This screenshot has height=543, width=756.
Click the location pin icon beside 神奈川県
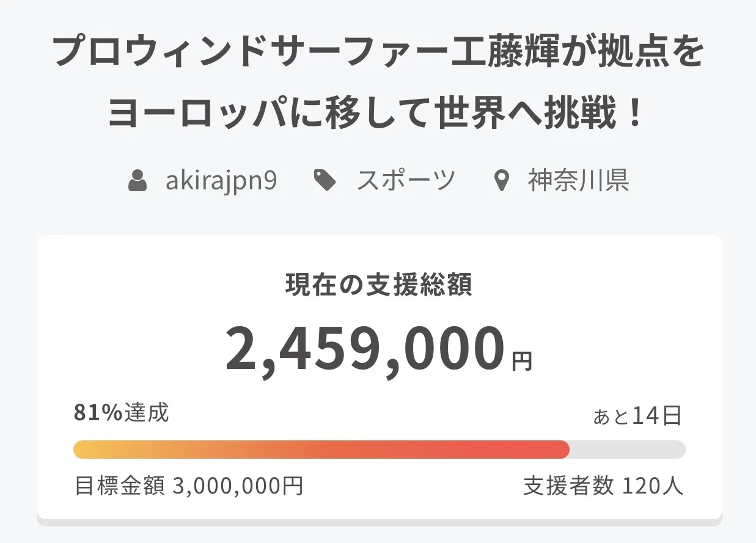(501, 181)
